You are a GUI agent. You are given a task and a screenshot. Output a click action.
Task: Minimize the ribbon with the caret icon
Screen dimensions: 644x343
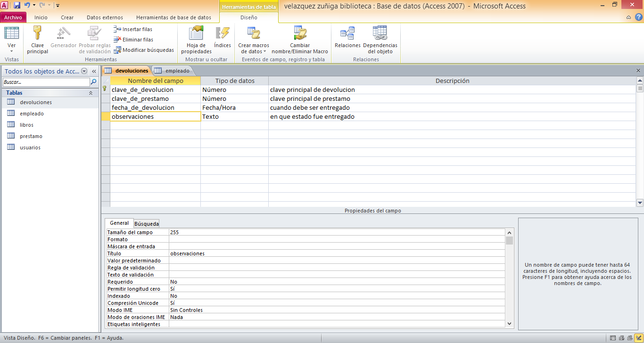pyautogui.click(x=629, y=17)
